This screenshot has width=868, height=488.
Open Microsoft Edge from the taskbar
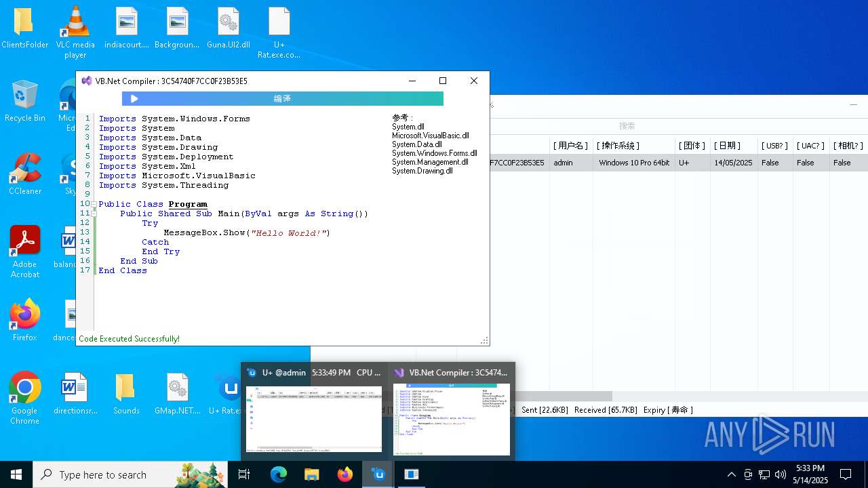(x=279, y=474)
